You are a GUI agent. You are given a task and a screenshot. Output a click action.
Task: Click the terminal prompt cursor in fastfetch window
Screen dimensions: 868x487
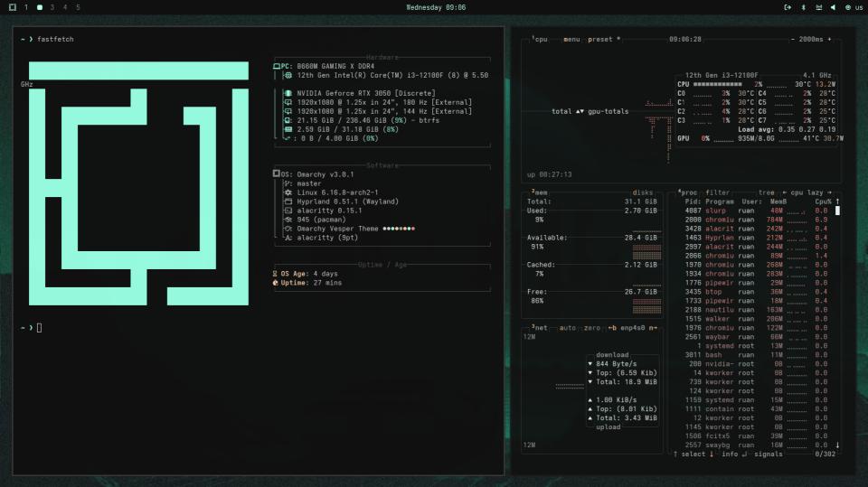click(39, 328)
